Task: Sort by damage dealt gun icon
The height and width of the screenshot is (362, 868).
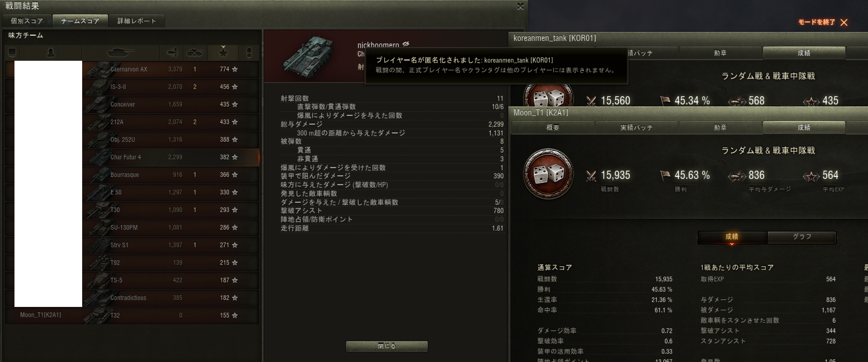Action: point(172,53)
